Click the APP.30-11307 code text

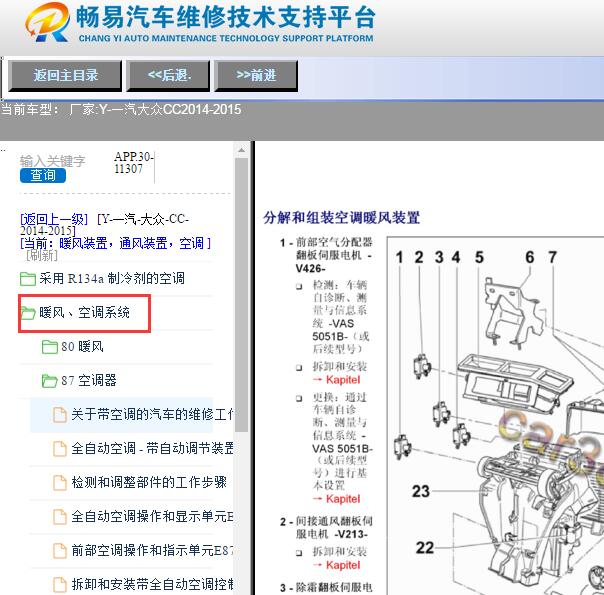133,163
